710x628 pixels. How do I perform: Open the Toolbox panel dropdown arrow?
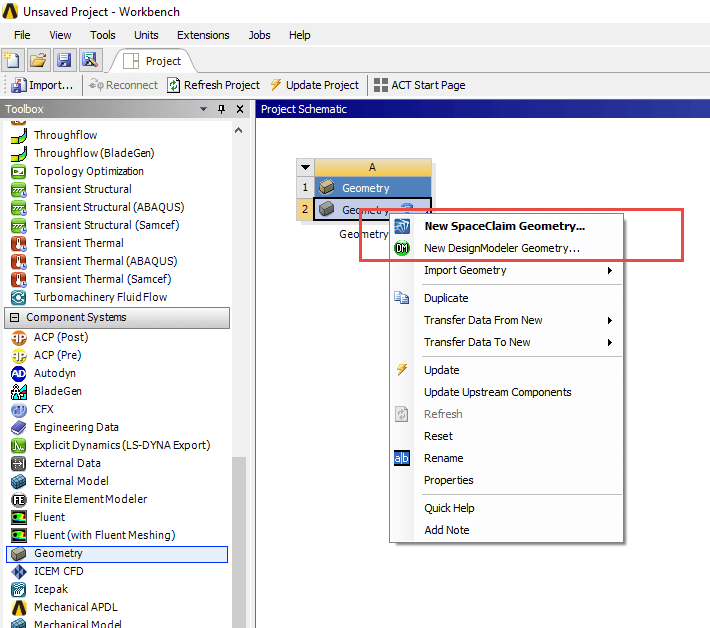(203, 109)
